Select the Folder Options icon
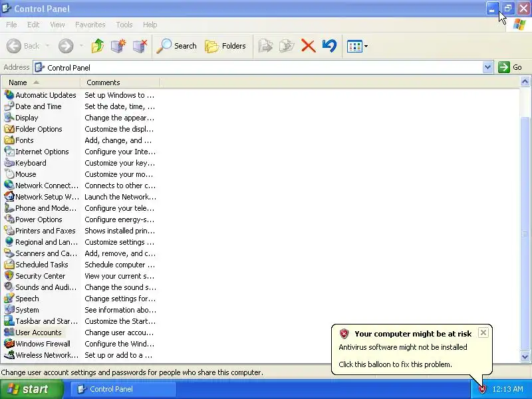Image resolution: width=532 pixels, height=399 pixels. 9,129
